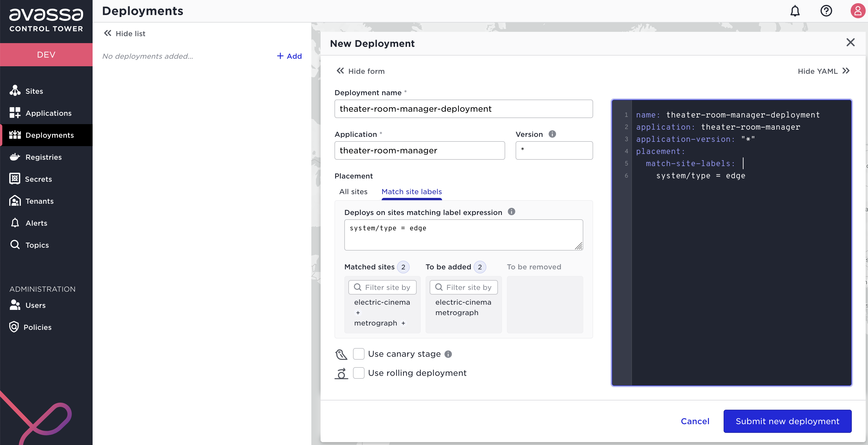Click electric-cinema in To be added list
The height and width of the screenshot is (445, 868).
pos(463,302)
